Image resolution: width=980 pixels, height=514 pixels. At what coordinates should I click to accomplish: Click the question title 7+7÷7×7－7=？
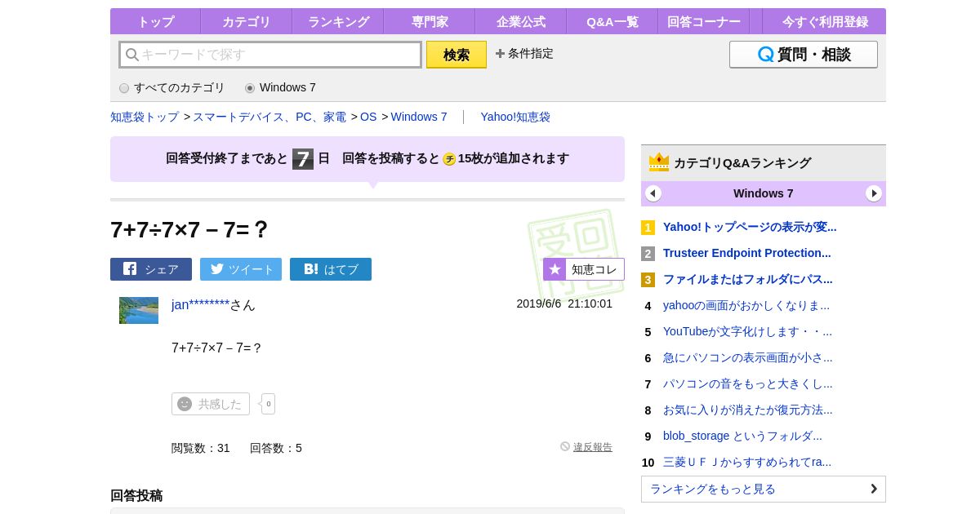pyautogui.click(x=189, y=230)
